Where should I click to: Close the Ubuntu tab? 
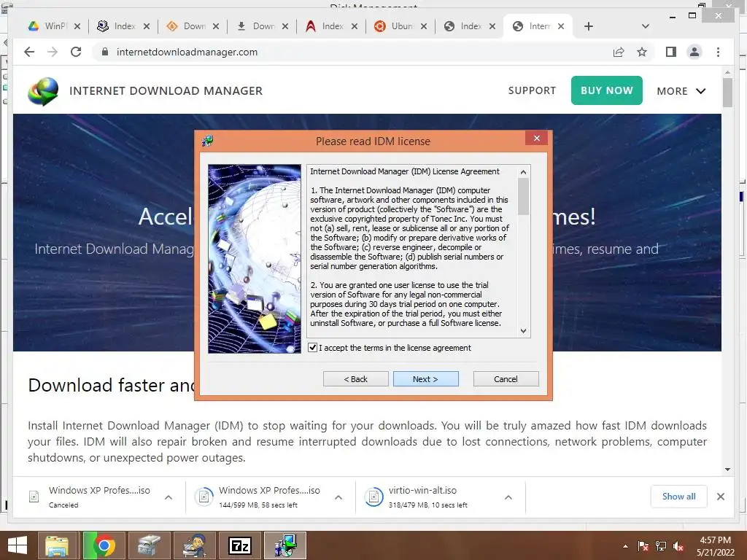(424, 26)
